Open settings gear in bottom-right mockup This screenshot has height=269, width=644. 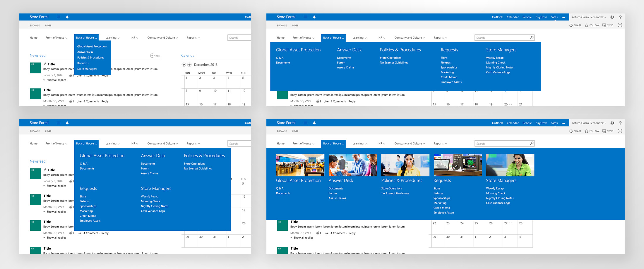612,123
